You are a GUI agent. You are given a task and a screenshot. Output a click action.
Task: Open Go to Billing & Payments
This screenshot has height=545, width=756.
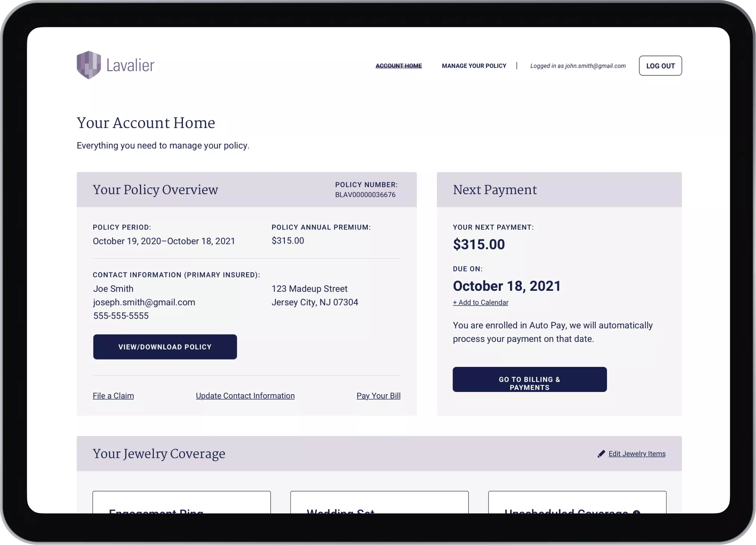pos(529,379)
